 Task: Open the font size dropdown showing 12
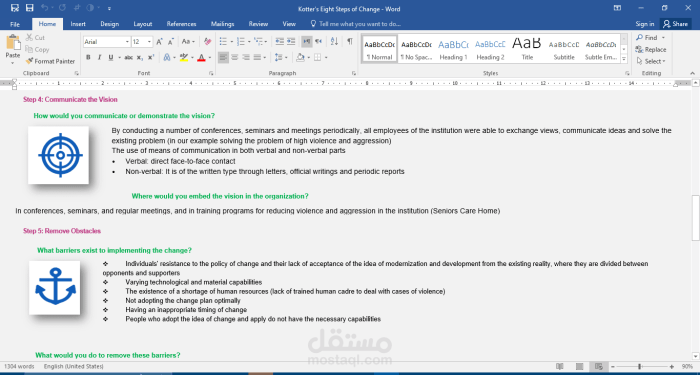(x=150, y=42)
